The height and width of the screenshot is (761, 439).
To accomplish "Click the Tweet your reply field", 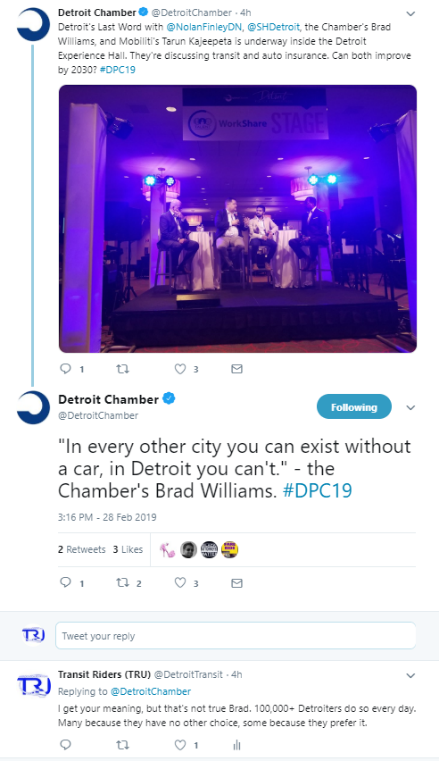I will pos(236,636).
